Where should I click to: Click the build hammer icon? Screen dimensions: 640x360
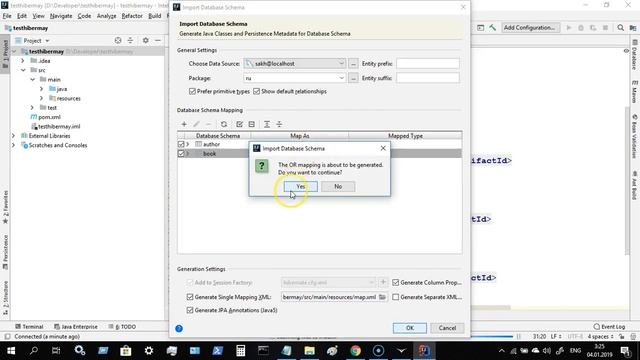[493, 28]
